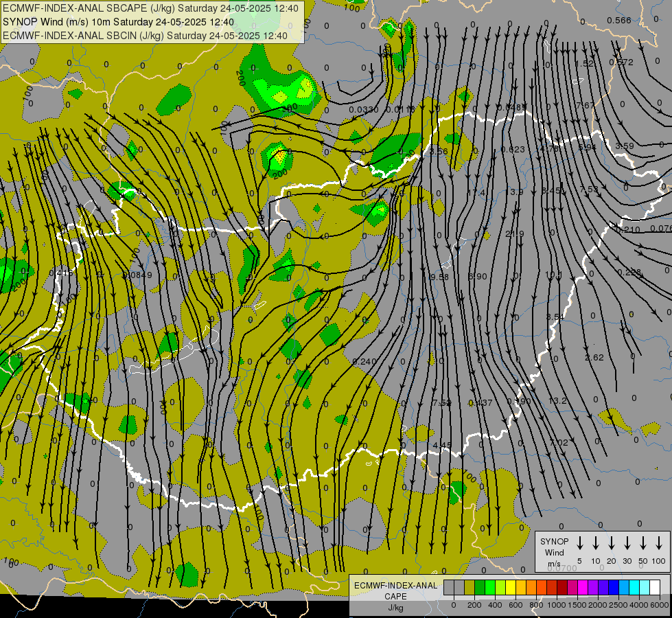Click the map value 0.590

(518, 402)
